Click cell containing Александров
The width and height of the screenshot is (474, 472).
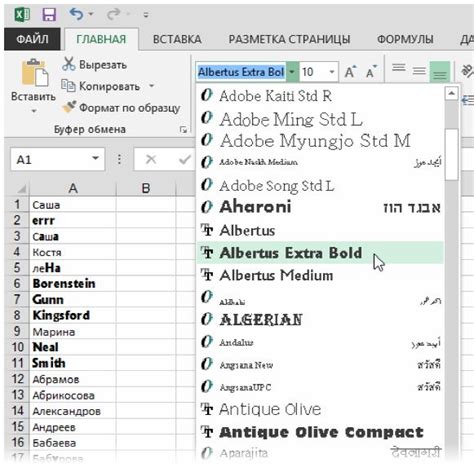73,411
